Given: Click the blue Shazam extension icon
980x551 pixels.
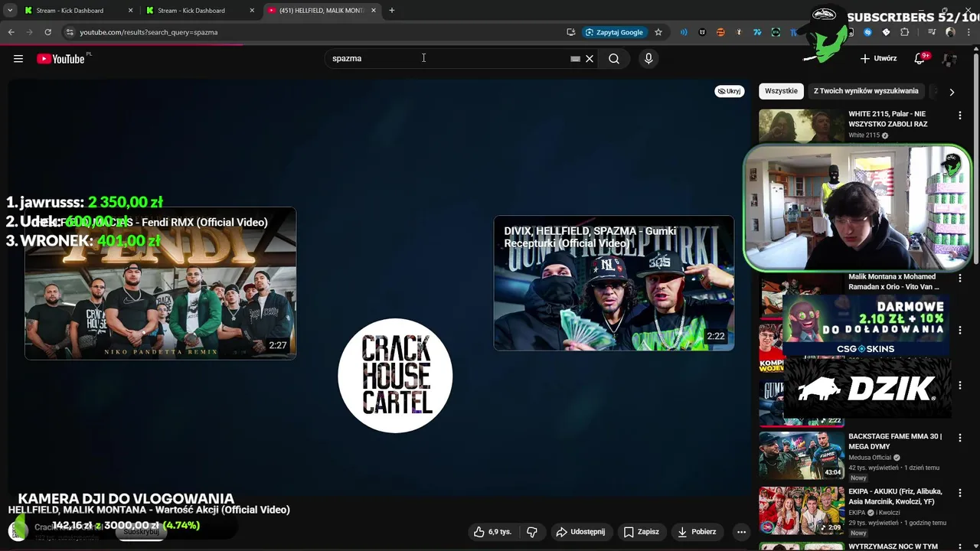Looking at the screenshot, I should pos(867,32).
